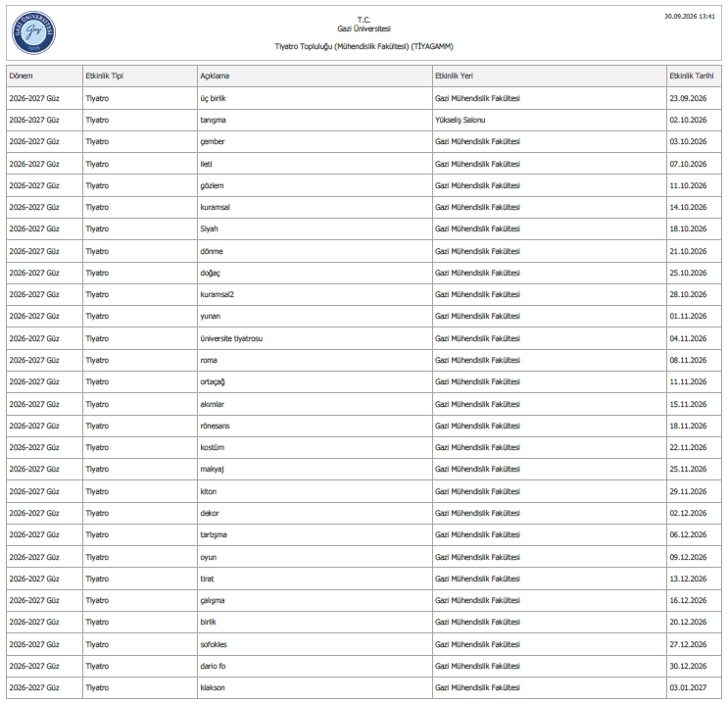Screen dimensions: 728x704
Task: Click the Gazi Üniversitesi logo
Action: click(33, 32)
